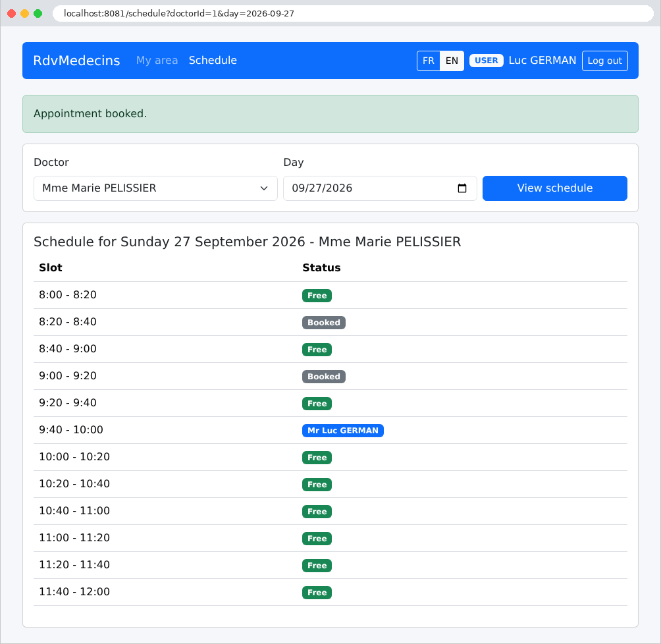This screenshot has height=644, width=661.
Task: Select the Free badge for 10:00 - 10:20
Action: click(x=317, y=458)
